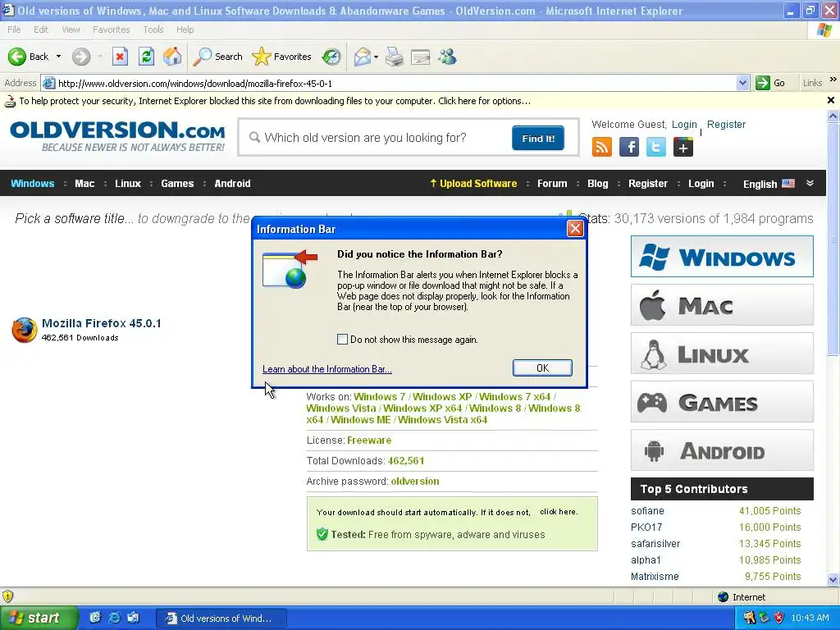Image resolution: width=840 pixels, height=630 pixels.
Task: Open the File menu
Action: 14,30
